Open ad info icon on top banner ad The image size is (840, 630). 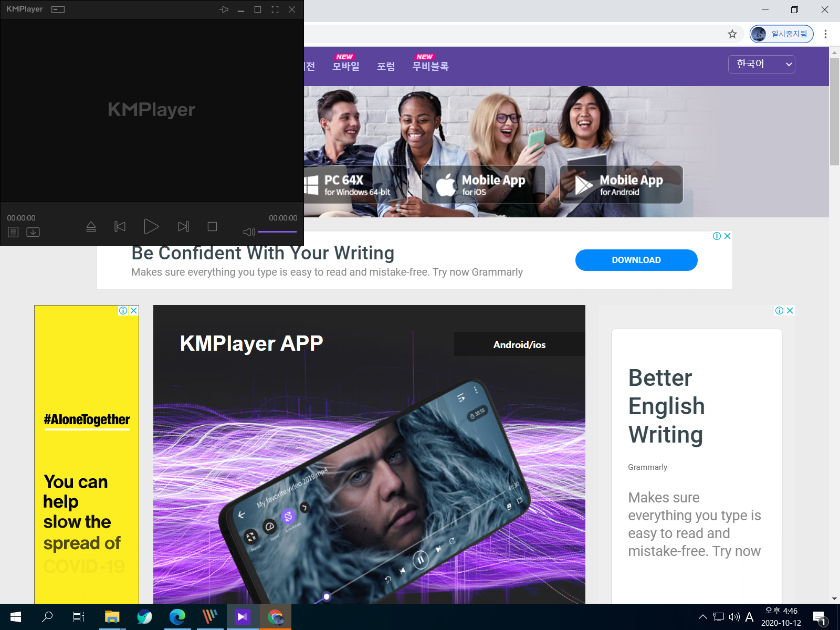point(717,236)
